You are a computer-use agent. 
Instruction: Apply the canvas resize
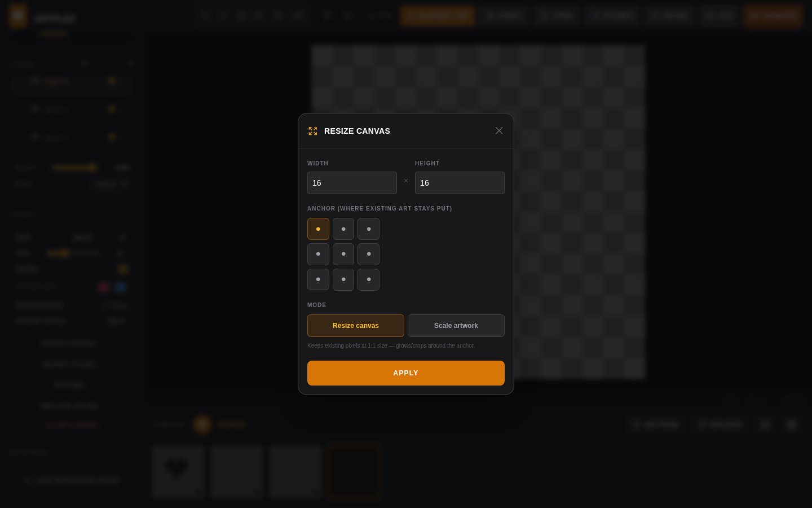[406, 373]
